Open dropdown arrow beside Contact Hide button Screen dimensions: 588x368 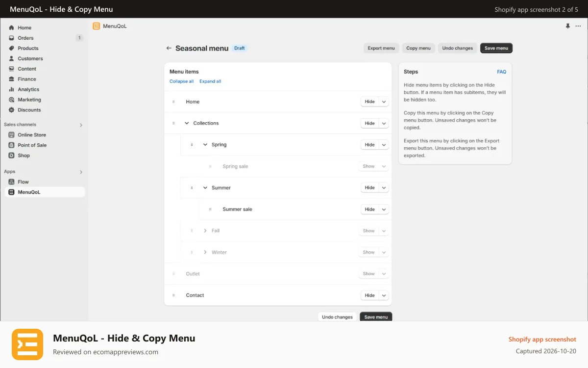point(384,295)
